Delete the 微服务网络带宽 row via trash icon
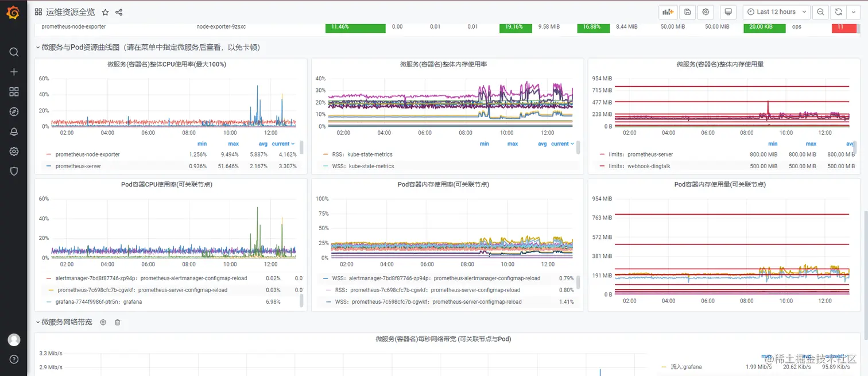868x376 pixels. tap(117, 323)
